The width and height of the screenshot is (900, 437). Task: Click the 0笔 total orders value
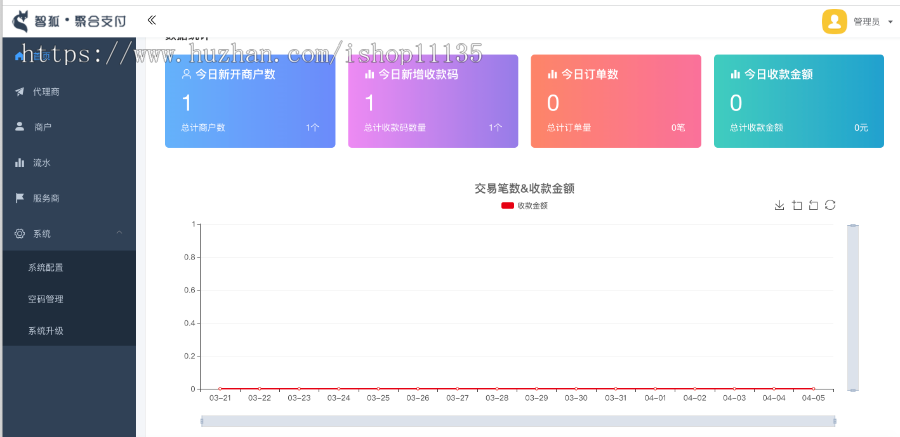tap(678, 127)
